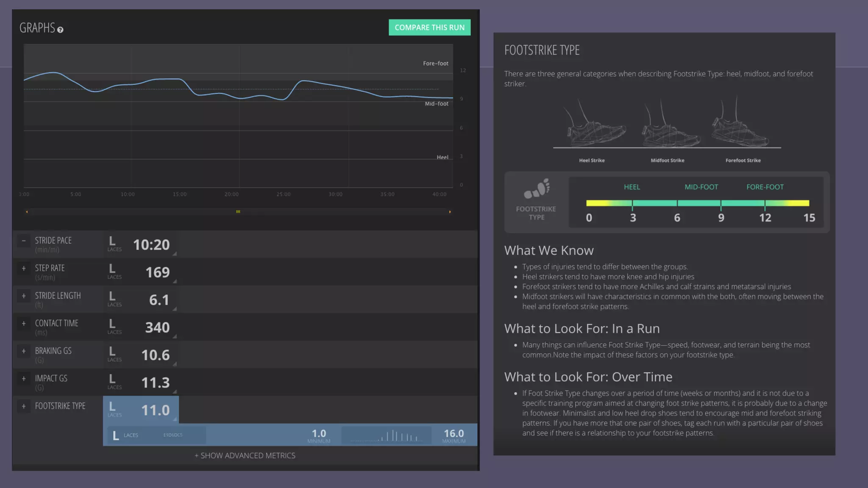
Task: Click Show Advanced Metrics link
Action: (245, 455)
